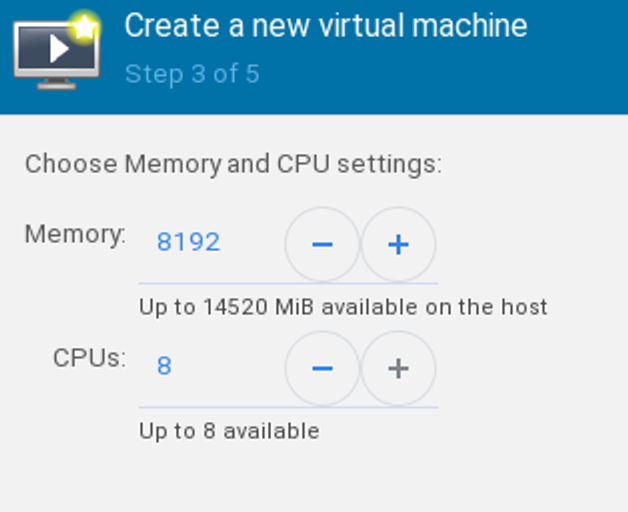Click the play triangle inside monitor icon
The width and height of the screenshot is (628, 512).
click(x=59, y=49)
